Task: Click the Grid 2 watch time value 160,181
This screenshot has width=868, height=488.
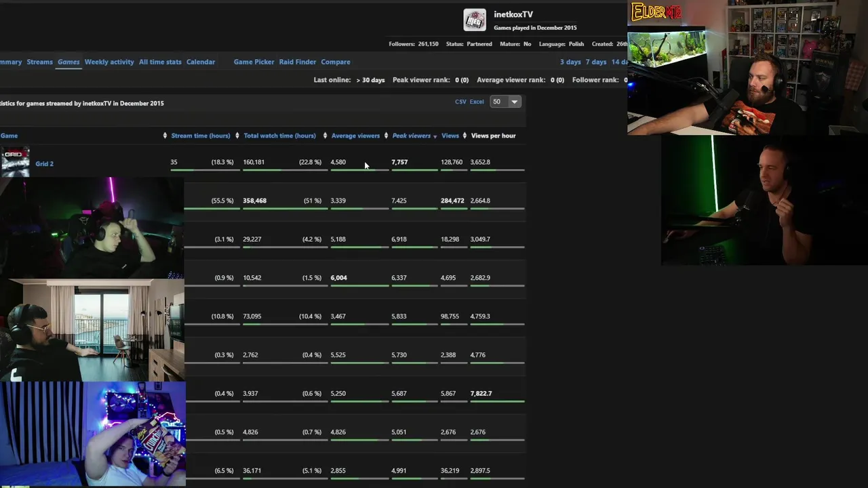Action: click(x=254, y=162)
